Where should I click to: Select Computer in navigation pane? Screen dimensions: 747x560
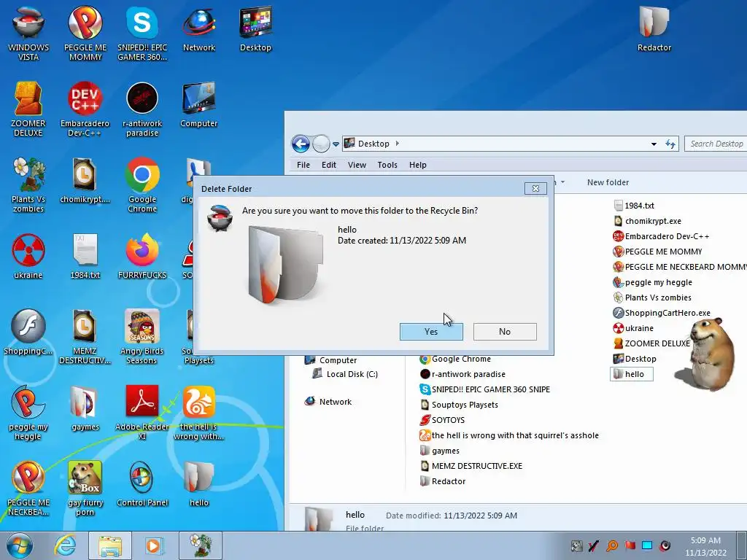(330, 360)
